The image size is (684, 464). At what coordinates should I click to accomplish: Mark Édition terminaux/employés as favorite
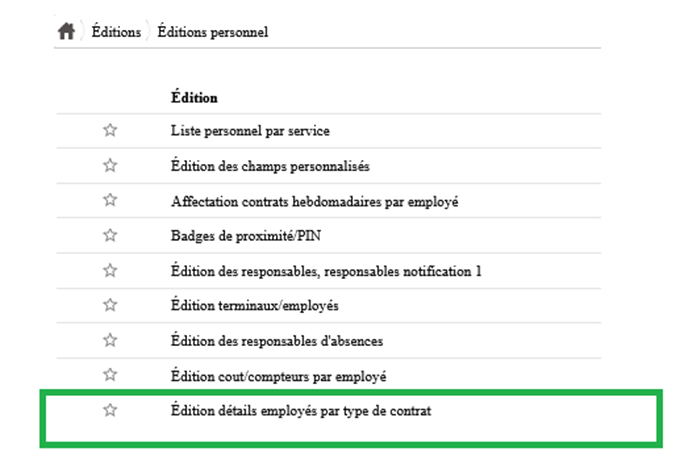(111, 305)
